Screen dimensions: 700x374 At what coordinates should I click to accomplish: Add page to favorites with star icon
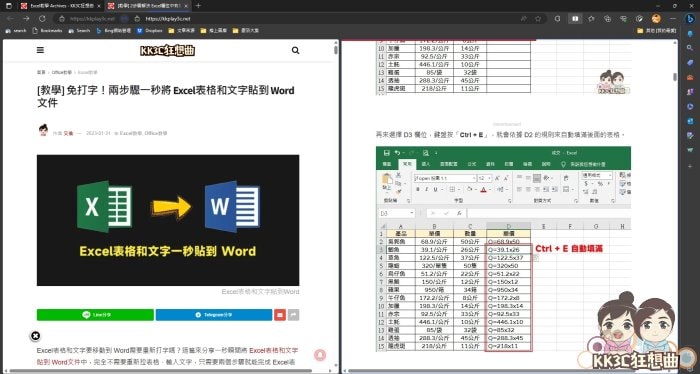tap(538, 19)
